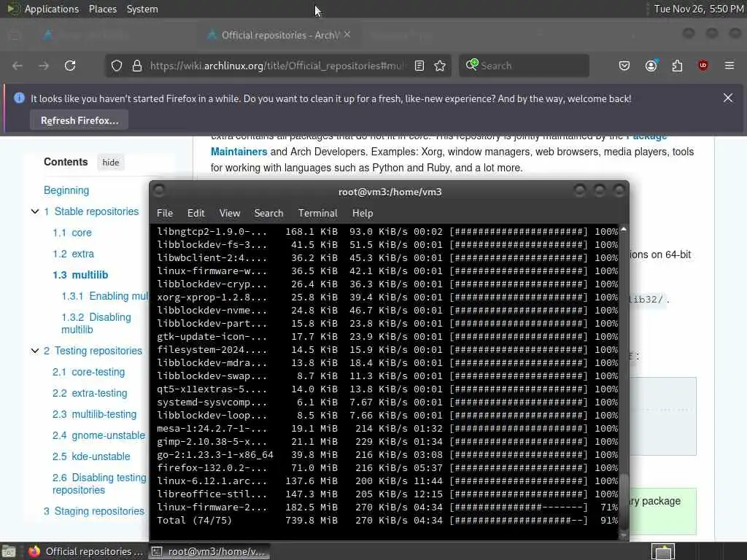Viewport: 747px width, 560px height.
Task: Open the Places menu
Action: click(103, 9)
